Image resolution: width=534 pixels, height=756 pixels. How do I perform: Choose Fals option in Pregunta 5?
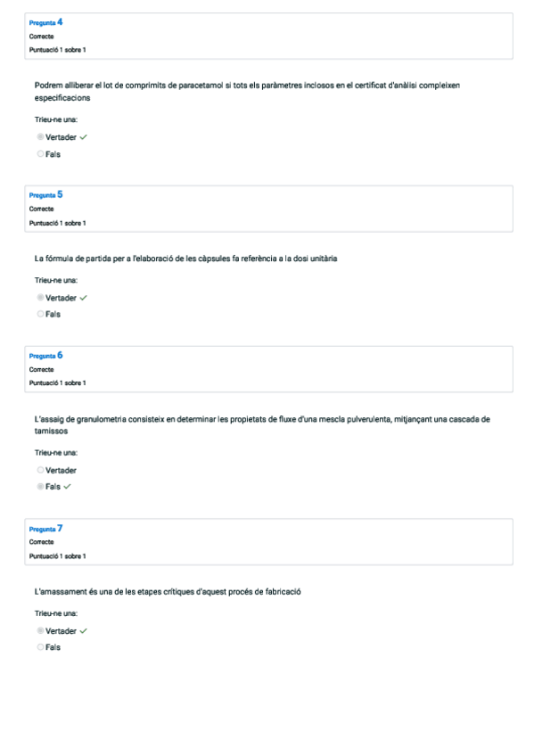click(40, 314)
